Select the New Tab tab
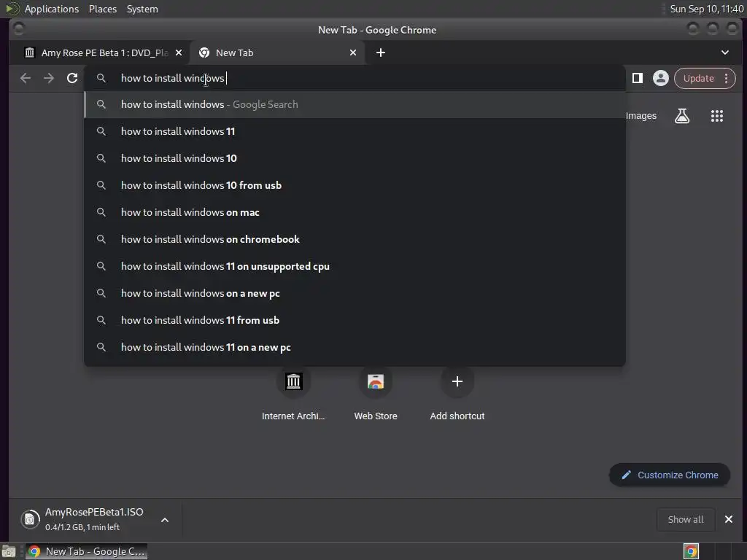Viewport: 747px width, 560px height. (x=277, y=52)
